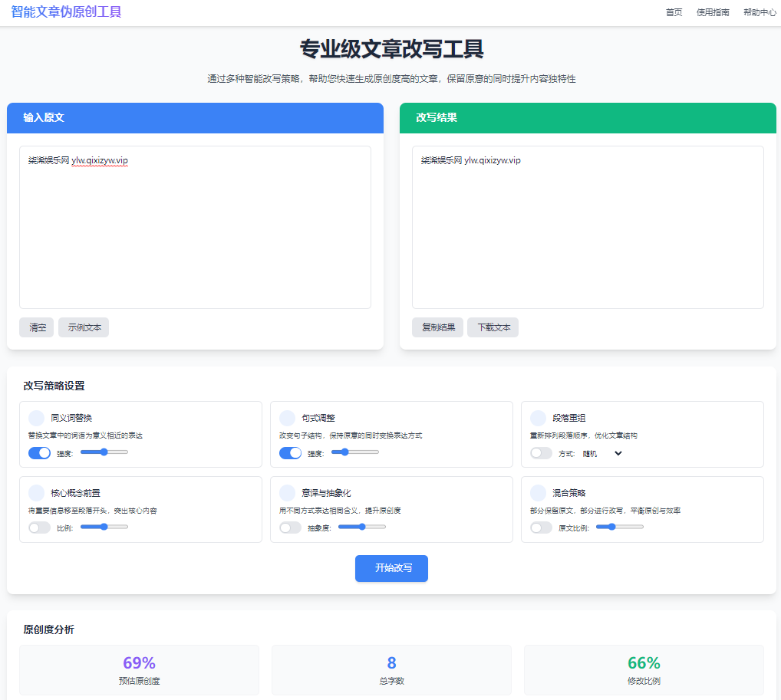Image resolution: width=781 pixels, height=700 pixels.
Task: Click the 同义词替换 strategy icon
Action: click(36, 418)
